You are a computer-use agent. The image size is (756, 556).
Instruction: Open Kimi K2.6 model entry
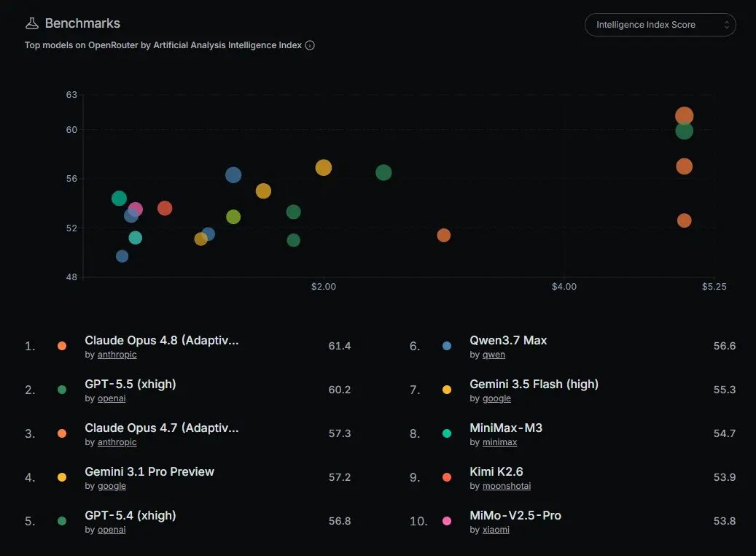pos(496,471)
